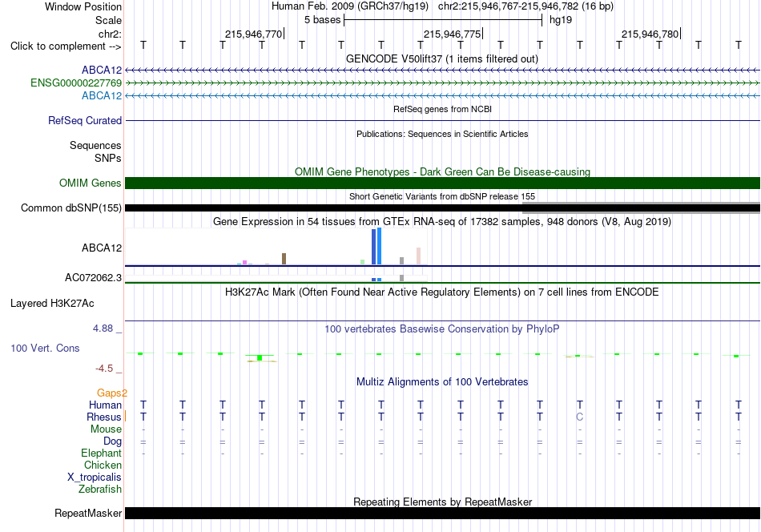Click the black RepeatMasker element bar

click(x=442, y=513)
